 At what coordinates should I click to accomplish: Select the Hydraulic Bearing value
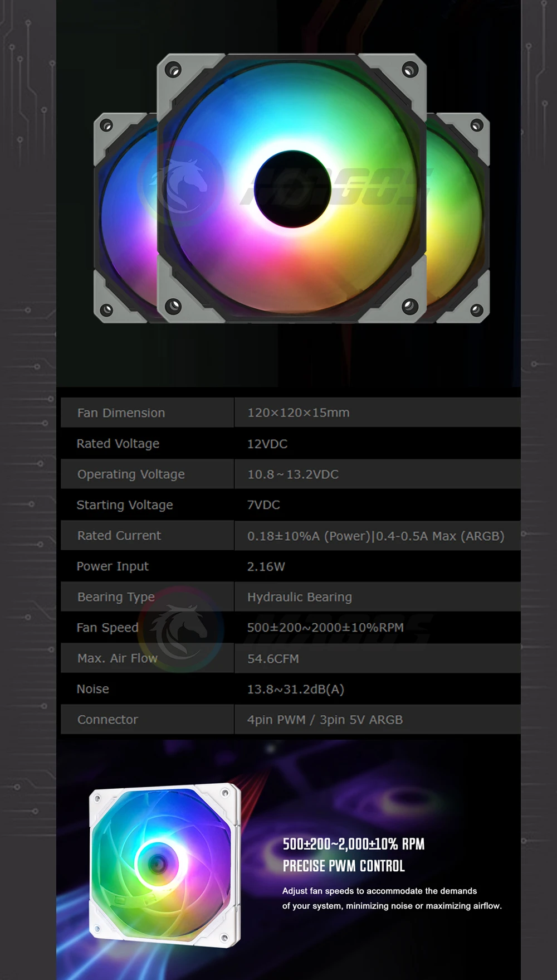click(x=299, y=597)
